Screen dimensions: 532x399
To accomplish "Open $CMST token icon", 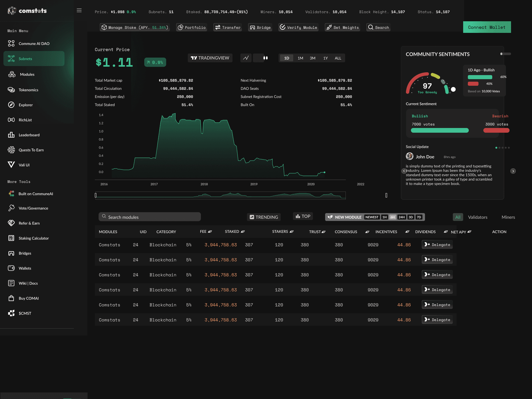I will [x=11, y=313].
